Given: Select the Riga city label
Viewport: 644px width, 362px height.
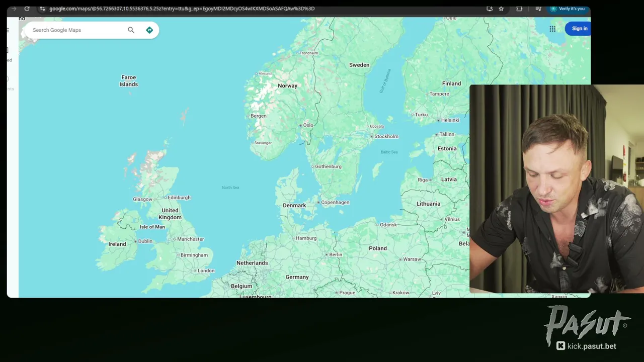Looking at the screenshot, I should [x=422, y=179].
